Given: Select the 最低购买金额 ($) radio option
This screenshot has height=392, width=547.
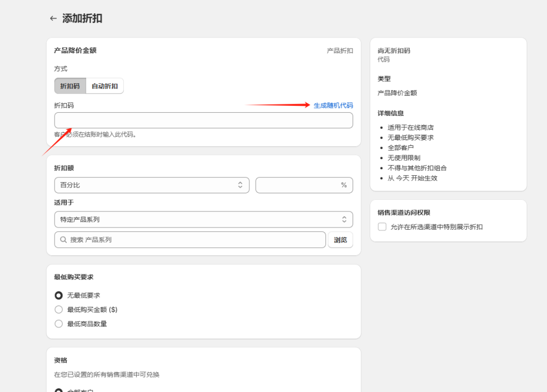Looking at the screenshot, I should [59, 309].
